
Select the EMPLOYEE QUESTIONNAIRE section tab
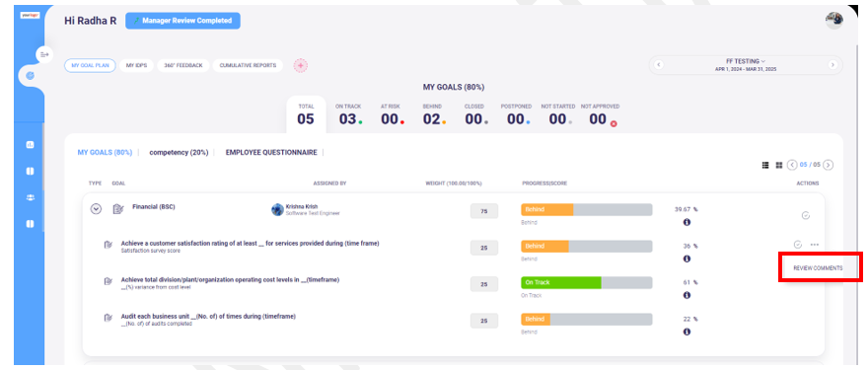tap(271, 152)
